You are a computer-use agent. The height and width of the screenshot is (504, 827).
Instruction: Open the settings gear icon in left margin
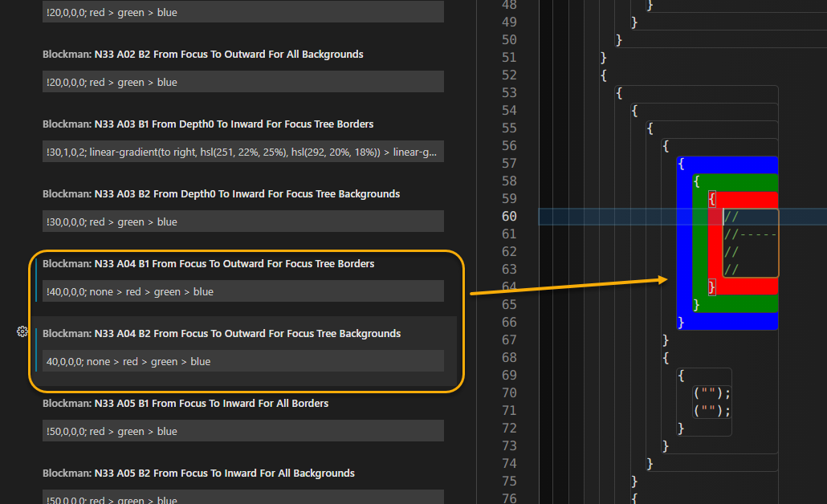click(x=22, y=331)
